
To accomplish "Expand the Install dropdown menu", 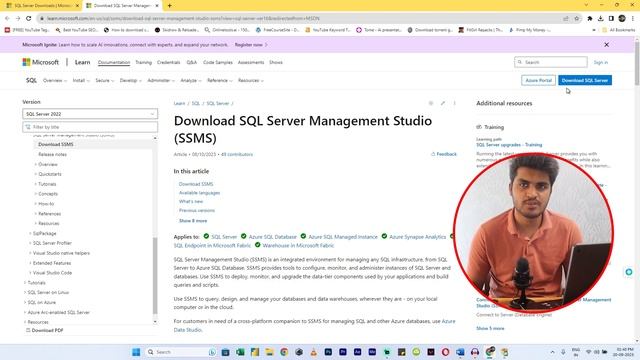I will point(81,80).
